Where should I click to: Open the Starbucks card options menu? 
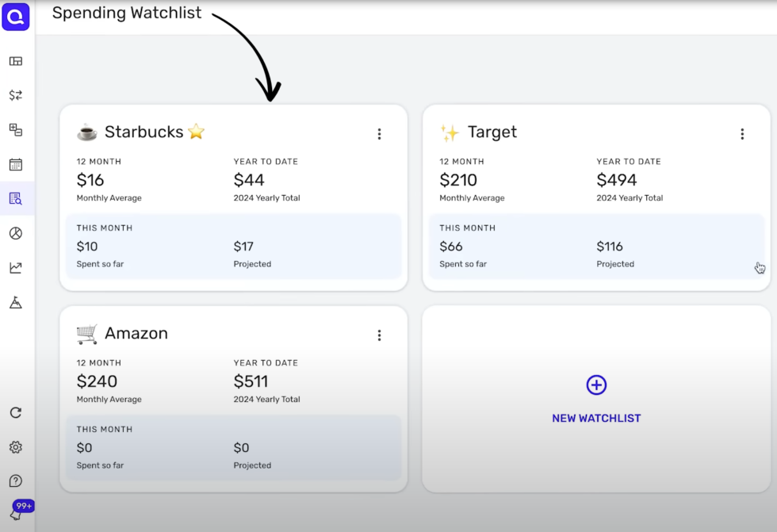(379, 134)
